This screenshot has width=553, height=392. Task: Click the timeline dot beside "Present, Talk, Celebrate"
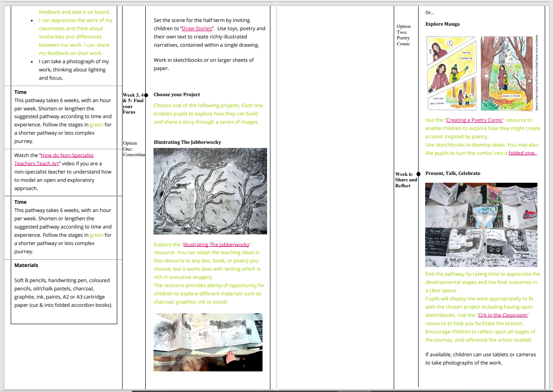click(x=418, y=174)
